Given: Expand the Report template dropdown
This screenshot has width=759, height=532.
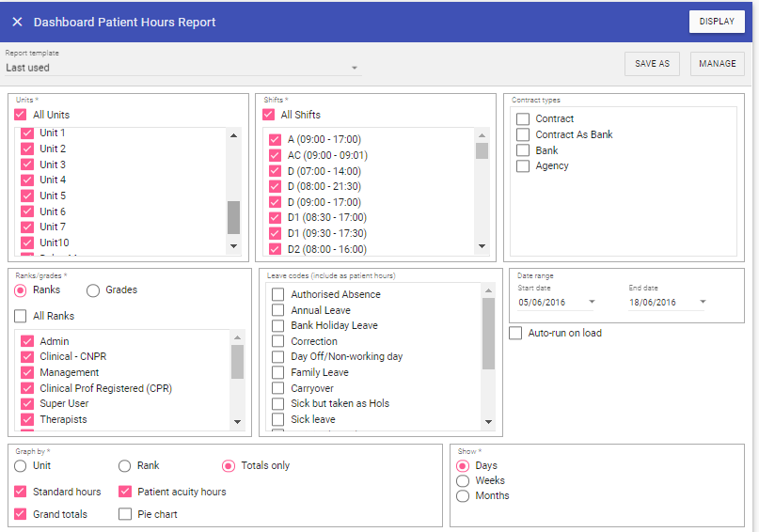Looking at the screenshot, I should pos(355,68).
